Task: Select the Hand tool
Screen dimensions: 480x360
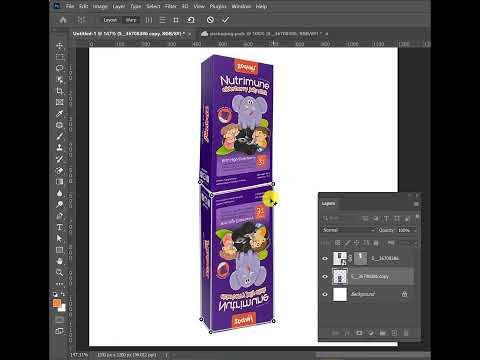Action: [60, 261]
